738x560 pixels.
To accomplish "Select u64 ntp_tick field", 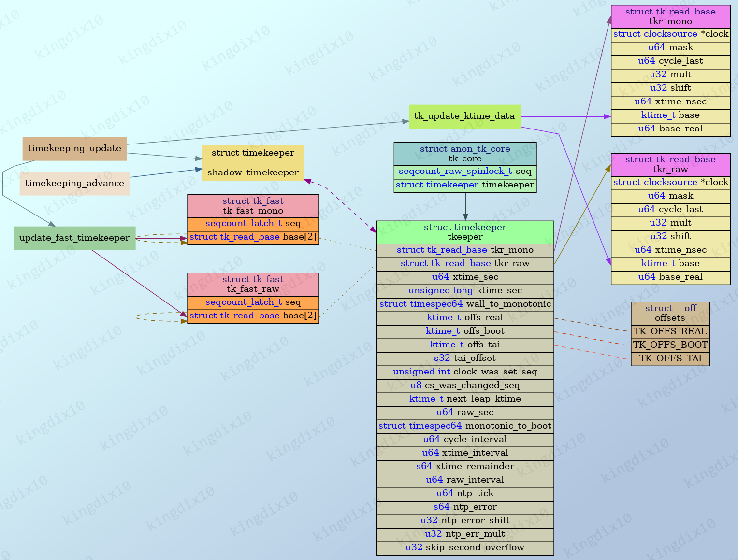I will [x=465, y=494].
